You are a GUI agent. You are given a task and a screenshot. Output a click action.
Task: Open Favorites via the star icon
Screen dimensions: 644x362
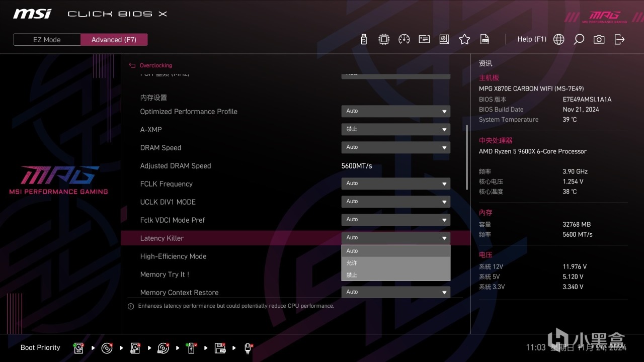click(x=464, y=39)
